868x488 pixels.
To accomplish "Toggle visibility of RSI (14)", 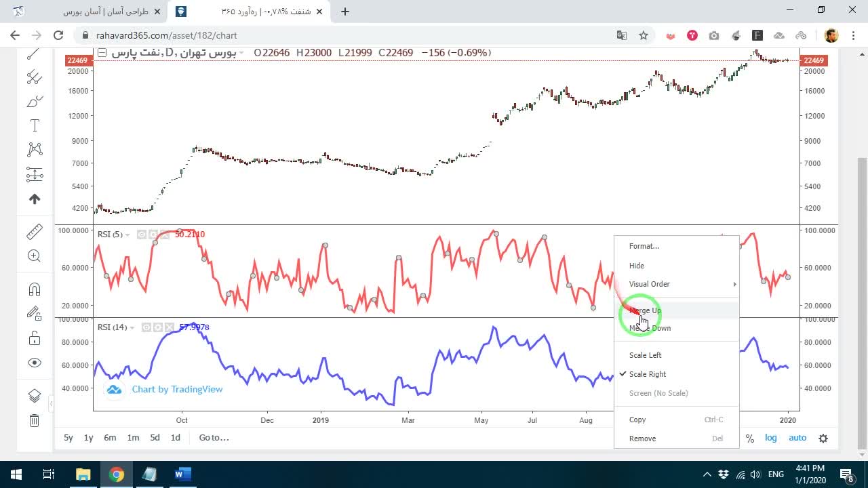I will [x=146, y=327].
